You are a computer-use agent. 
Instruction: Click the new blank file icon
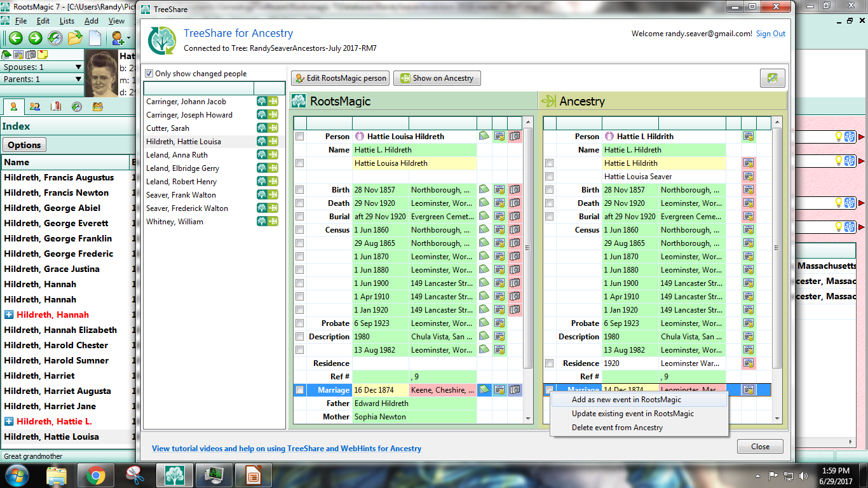coord(95,38)
